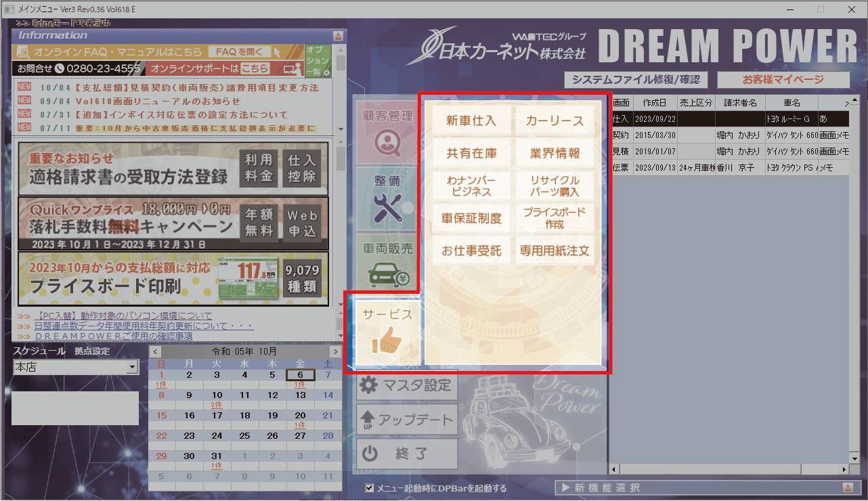Open the 顧客管理 customer management menu
Screen dimensions: 868x501
387,131
